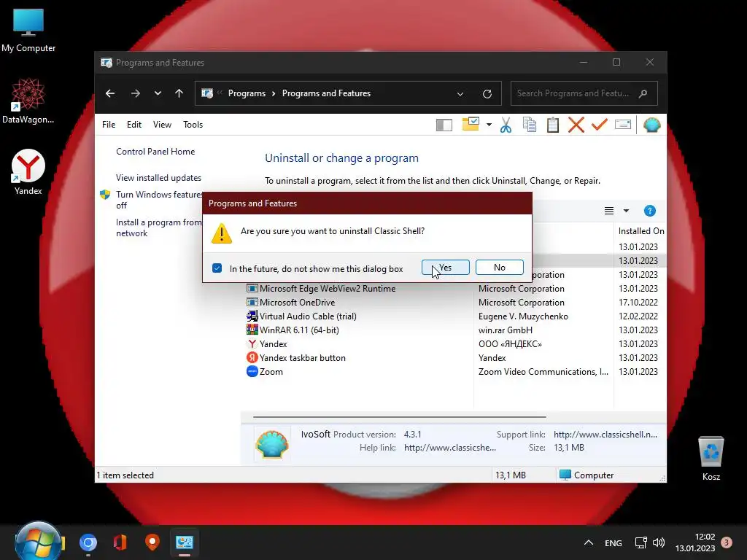Select Microsoft Edge WebView2 Runtime row
The width and height of the screenshot is (747, 560).
[x=455, y=289]
